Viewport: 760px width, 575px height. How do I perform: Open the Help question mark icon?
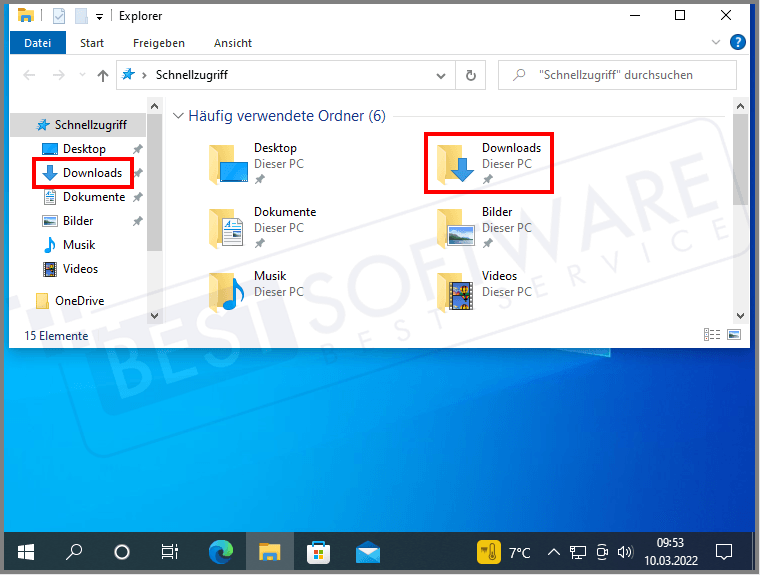(x=738, y=42)
